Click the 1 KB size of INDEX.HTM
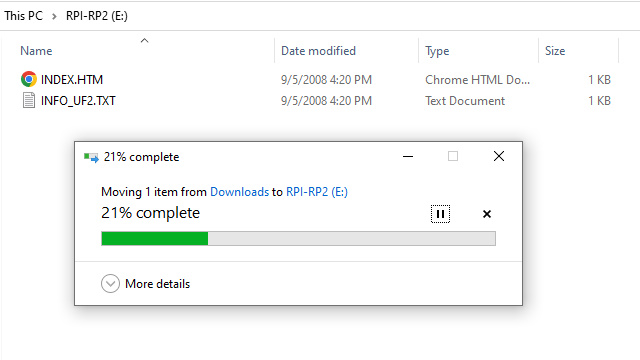640x360 pixels. [599, 80]
